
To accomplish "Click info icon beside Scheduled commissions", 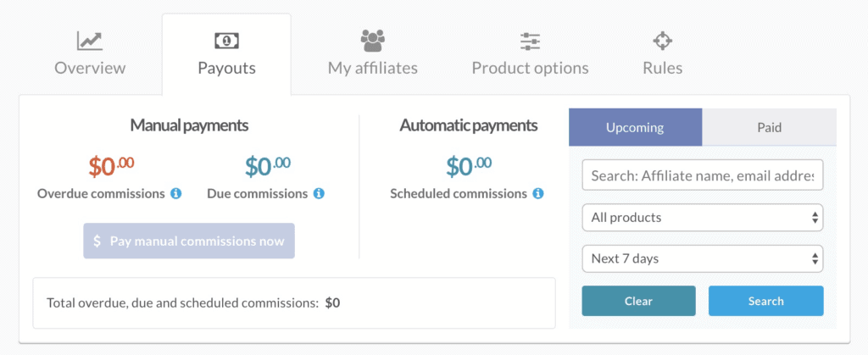I will [538, 193].
